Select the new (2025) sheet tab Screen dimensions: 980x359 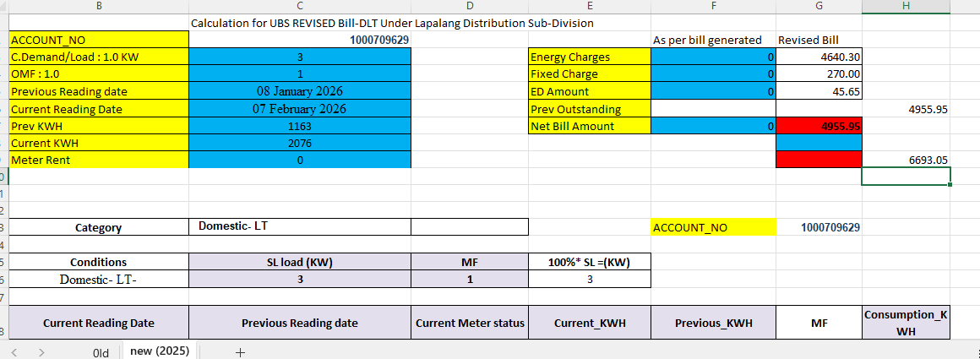(160, 351)
